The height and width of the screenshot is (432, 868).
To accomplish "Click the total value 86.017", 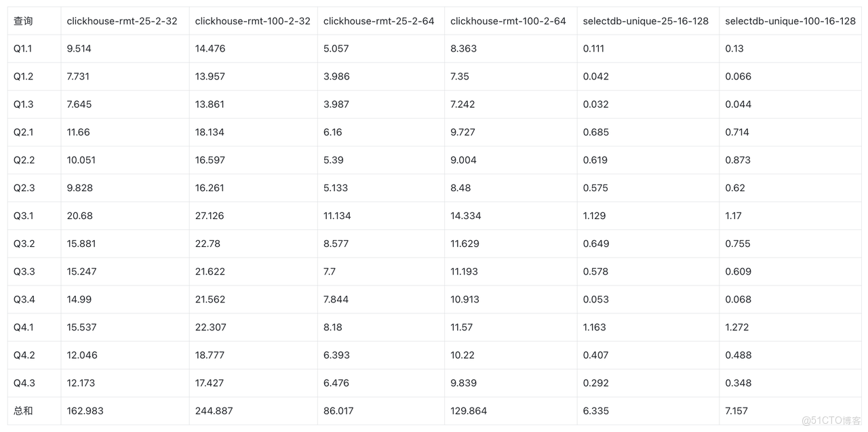I will pos(338,411).
